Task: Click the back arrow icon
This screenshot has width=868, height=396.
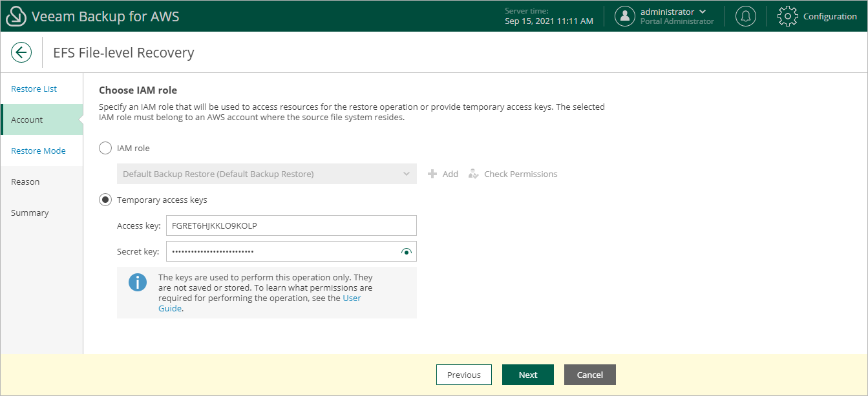Action: pyautogui.click(x=21, y=52)
